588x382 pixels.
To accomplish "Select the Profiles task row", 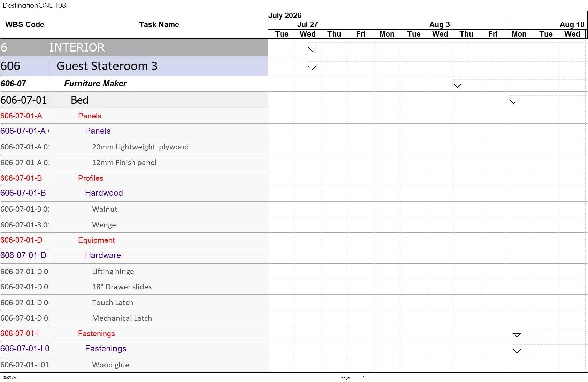I will click(x=134, y=178).
